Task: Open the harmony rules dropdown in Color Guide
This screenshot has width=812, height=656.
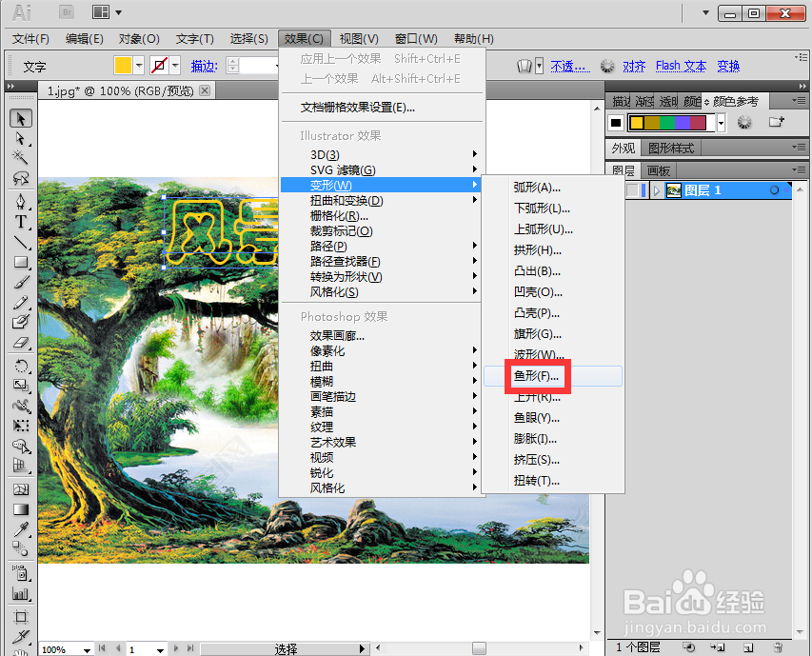Action: [x=721, y=123]
